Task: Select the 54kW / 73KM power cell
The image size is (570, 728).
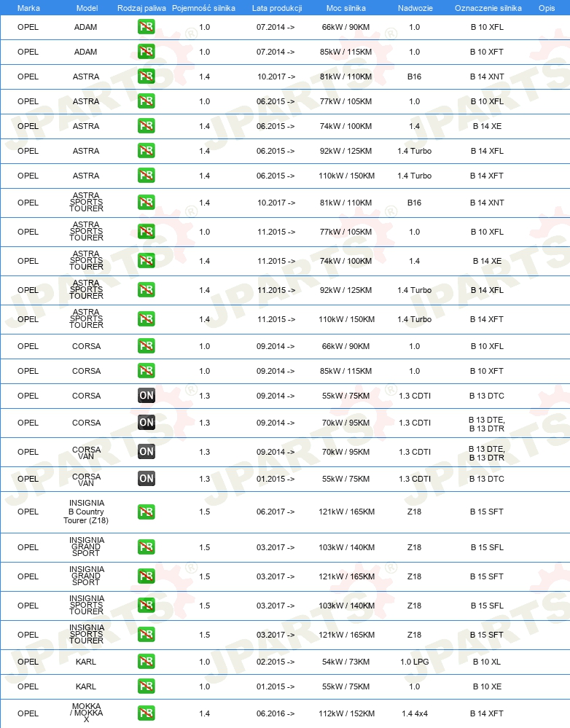Action: 346,662
